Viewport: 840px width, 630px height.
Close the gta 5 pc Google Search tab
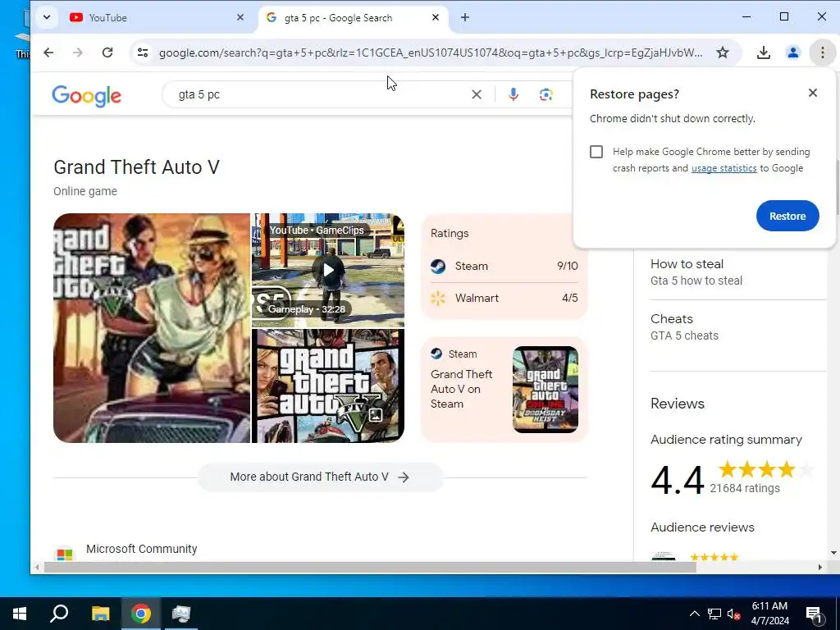pyautogui.click(x=436, y=18)
